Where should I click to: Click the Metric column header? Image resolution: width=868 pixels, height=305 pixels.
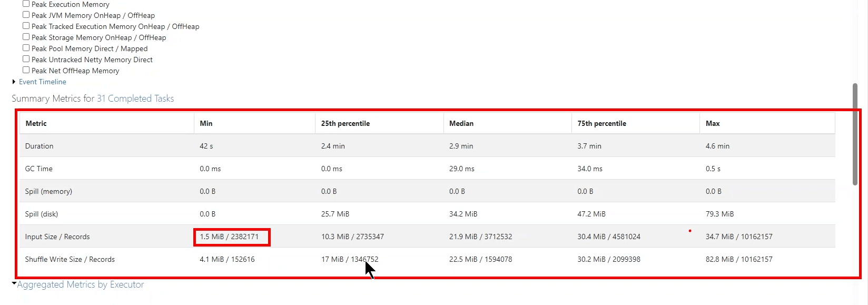click(x=36, y=123)
